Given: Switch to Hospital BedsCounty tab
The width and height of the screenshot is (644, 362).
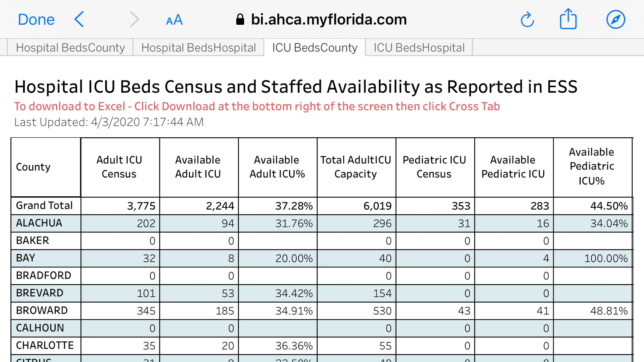Looking at the screenshot, I should pos(70,48).
